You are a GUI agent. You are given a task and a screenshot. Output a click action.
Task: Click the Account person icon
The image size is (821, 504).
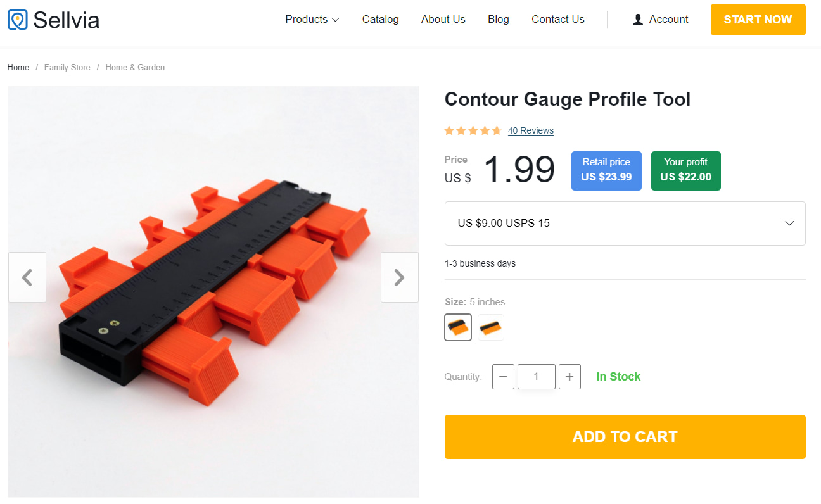click(638, 20)
